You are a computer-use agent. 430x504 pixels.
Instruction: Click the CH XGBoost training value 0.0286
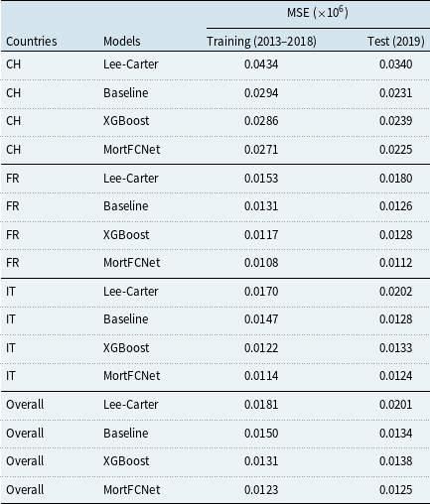coord(261,121)
